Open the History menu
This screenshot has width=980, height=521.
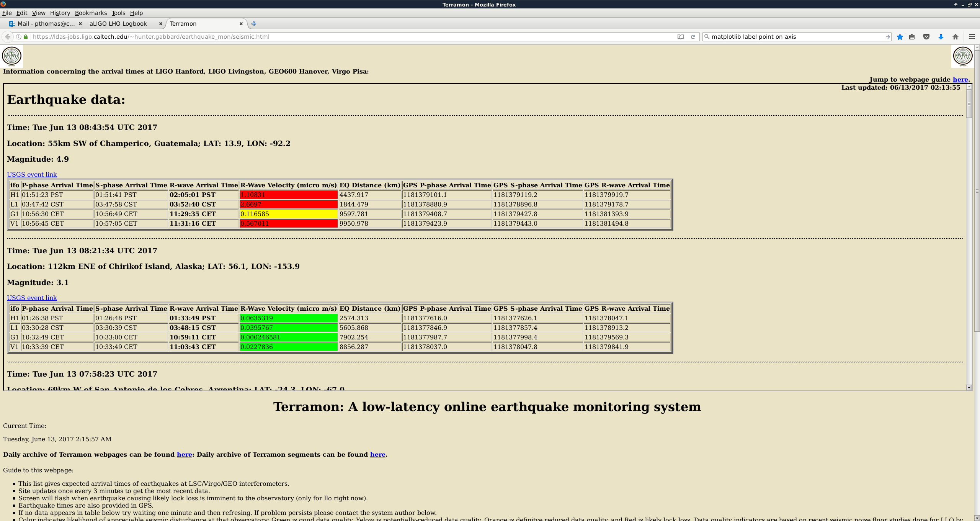[60, 13]
